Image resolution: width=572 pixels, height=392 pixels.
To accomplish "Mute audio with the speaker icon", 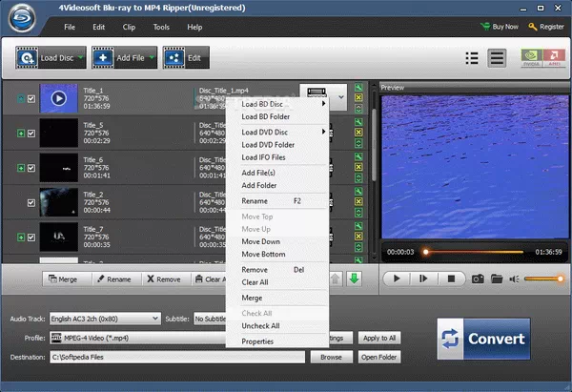I will [x=515, y=279].
